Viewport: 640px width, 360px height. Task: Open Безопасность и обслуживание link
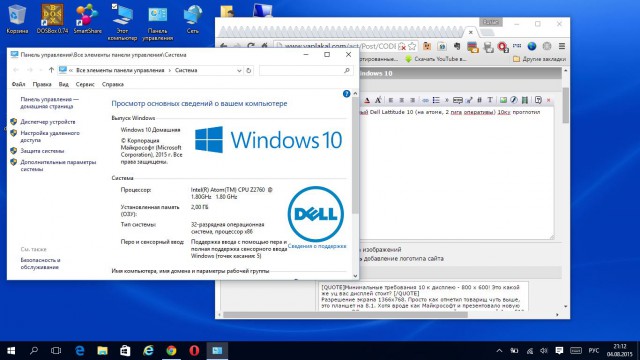point(40,263)
